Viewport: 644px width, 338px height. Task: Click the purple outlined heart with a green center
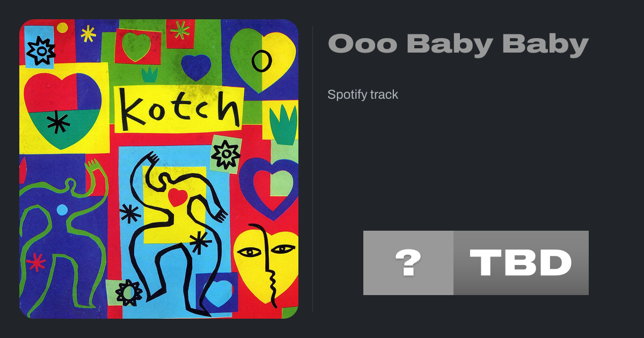click(x=269, y=185)
